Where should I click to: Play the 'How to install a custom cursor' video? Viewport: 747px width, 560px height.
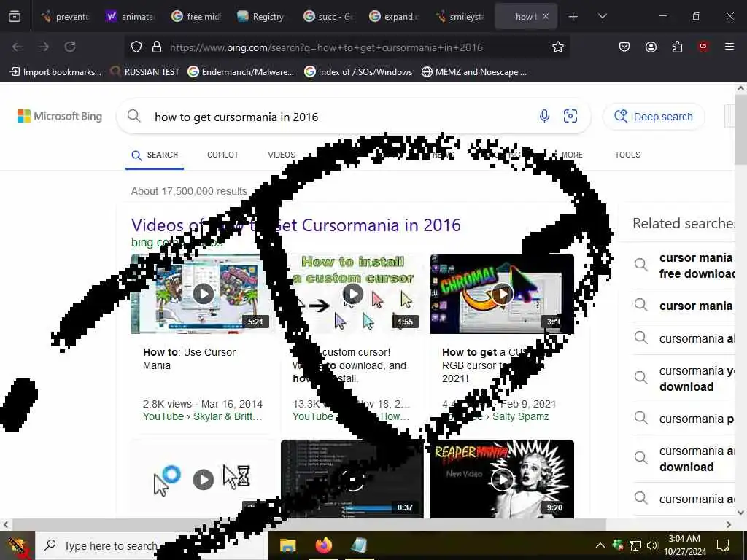352,294
